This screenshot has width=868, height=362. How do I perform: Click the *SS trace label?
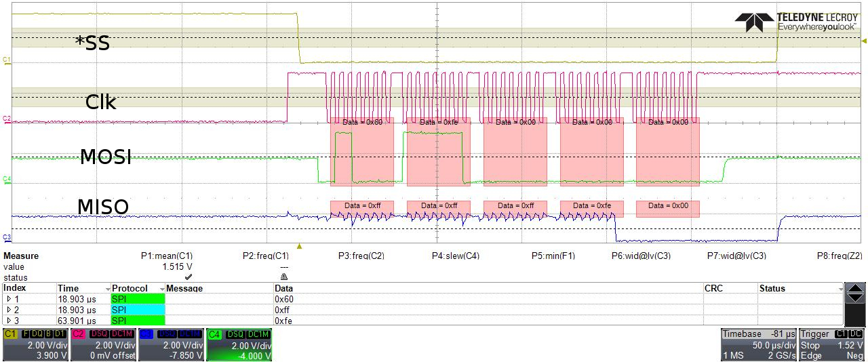92,43
